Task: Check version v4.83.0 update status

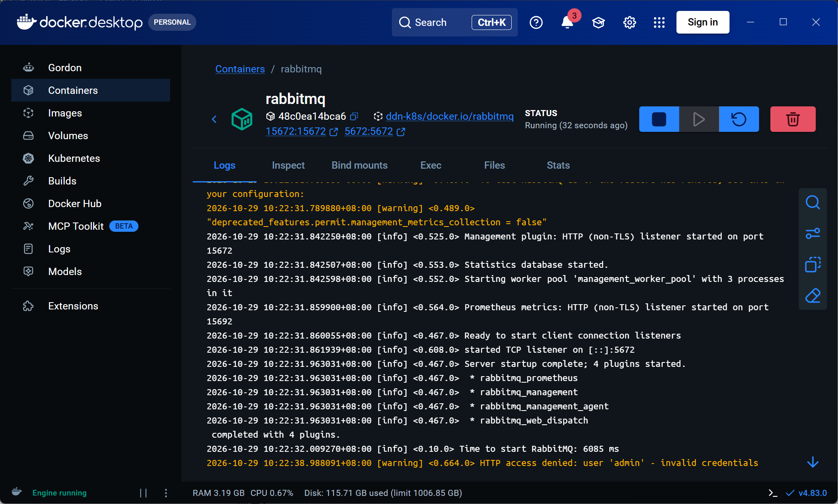Action: pyautogui.click(x=806, y=493)
